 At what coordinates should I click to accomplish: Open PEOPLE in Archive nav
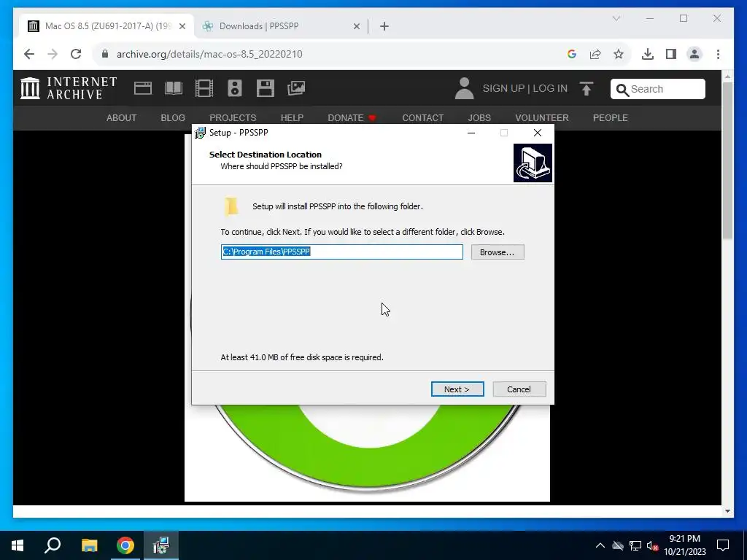coord(611,117)
